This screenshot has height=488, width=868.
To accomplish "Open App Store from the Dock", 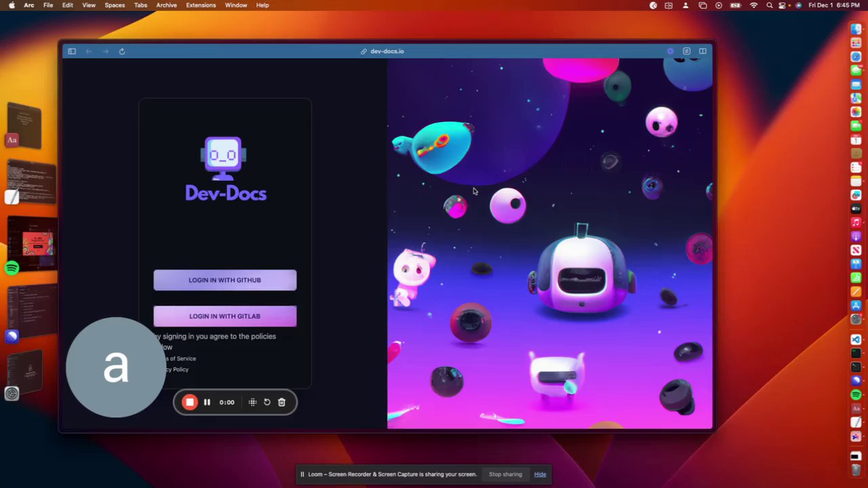I will 856,305.
